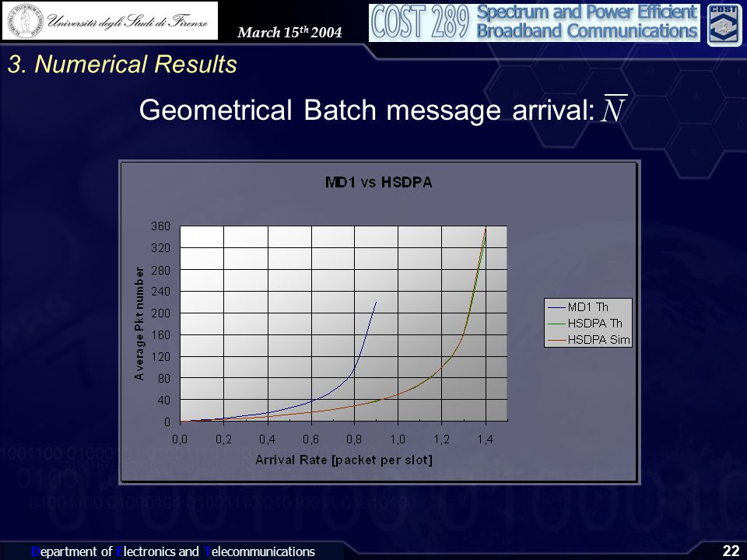Click the slide number 22
Screen dimensions: 747x560
click(x=731, y=551)
